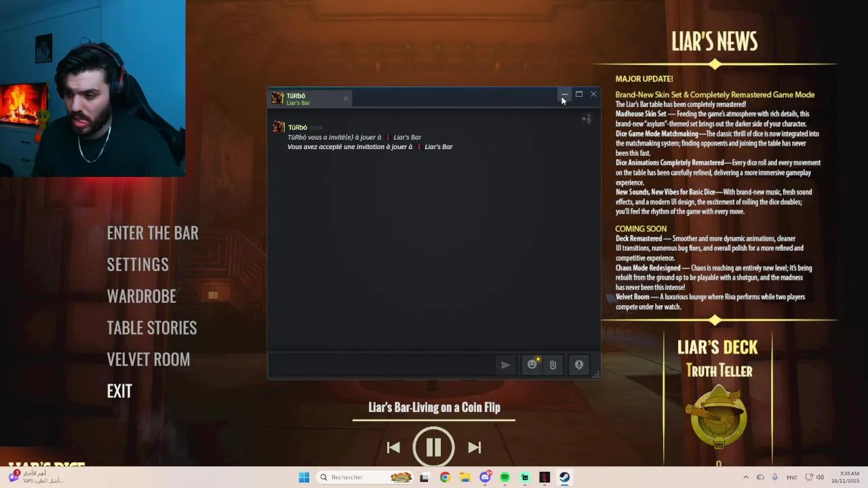
Task: Select the TúRbó chat tab
Action: point(311,99)
